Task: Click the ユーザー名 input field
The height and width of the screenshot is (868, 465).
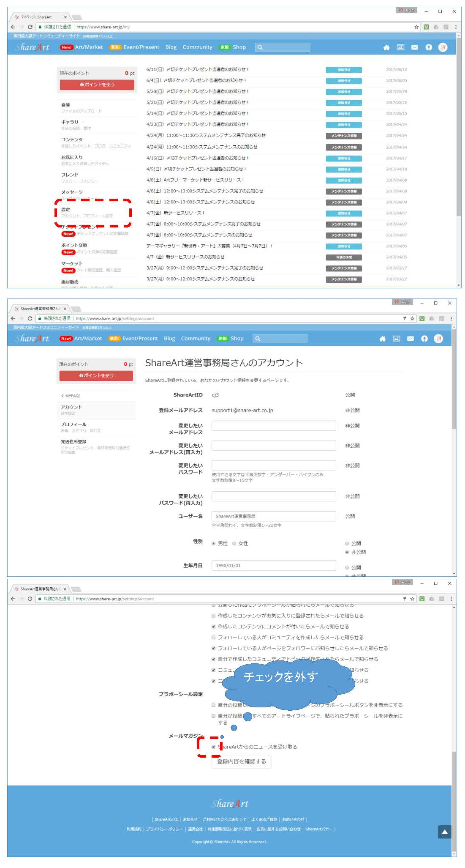Action: pos(274,516)
